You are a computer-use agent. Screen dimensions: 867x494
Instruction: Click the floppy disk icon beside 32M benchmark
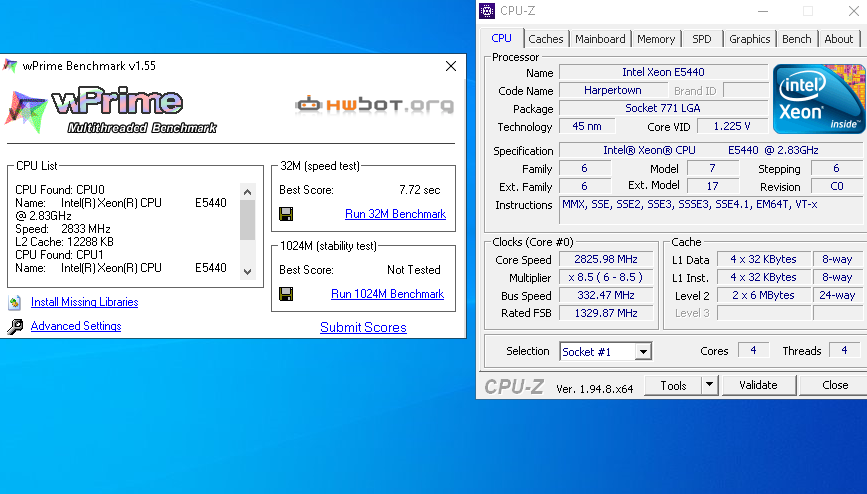286,214
